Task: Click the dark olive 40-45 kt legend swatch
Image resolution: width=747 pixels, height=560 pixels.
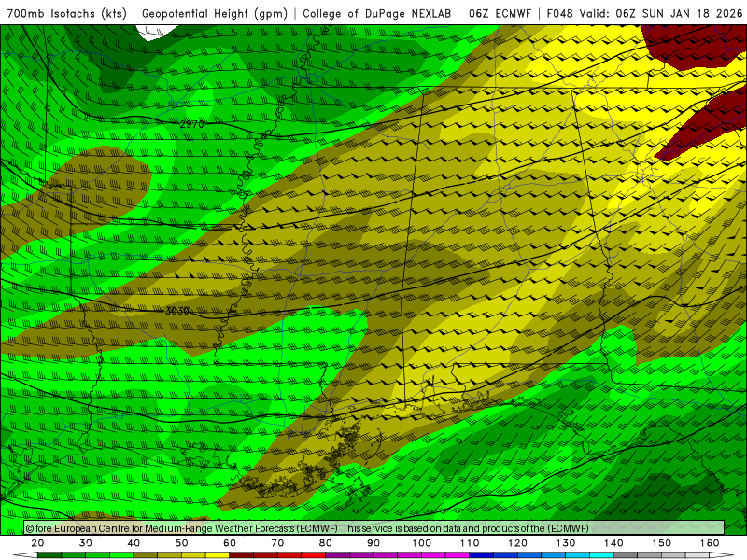Action: coord(146,554)
